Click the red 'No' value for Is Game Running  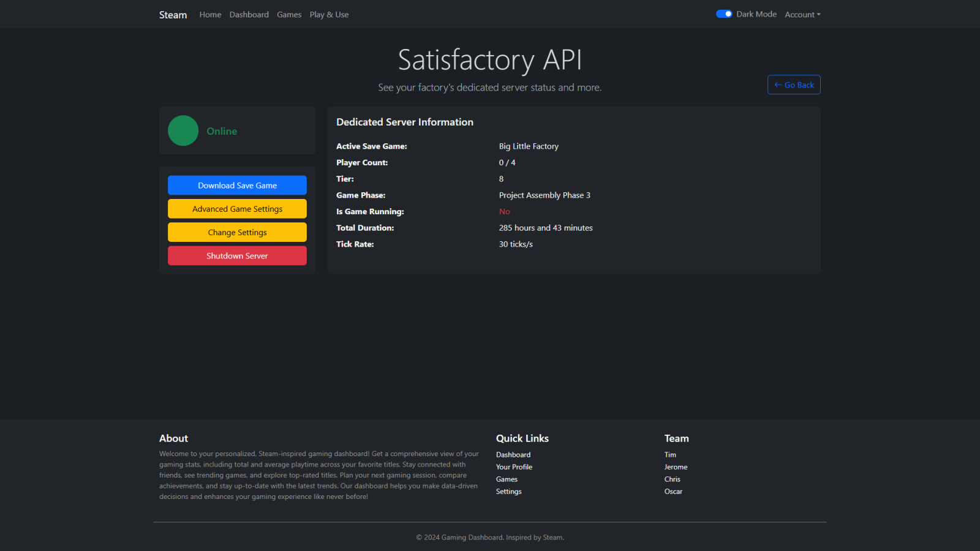click(504, 211)
